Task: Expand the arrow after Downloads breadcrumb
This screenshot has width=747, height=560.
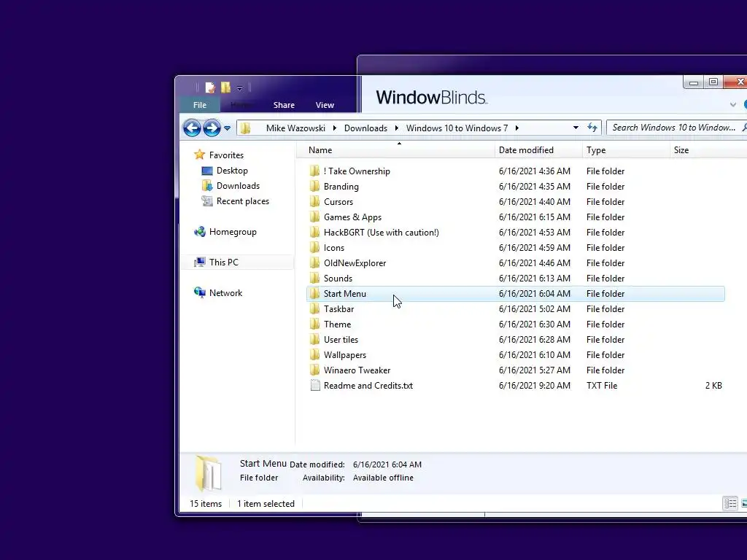Action: pos(396,128)
